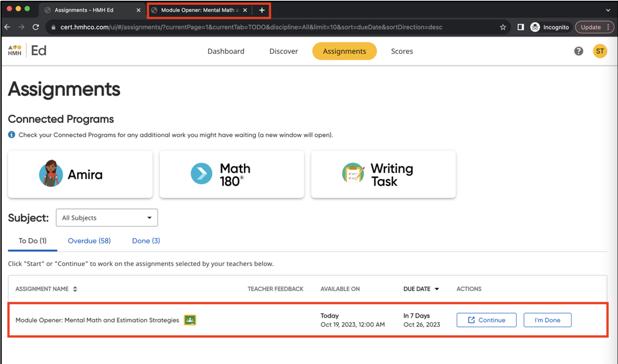Image resolution: width=618 pixels, height=364 pixels.
Task: Expand the tab search chevron in title bar
Action: pyautogui.click(x=608, y=10)
